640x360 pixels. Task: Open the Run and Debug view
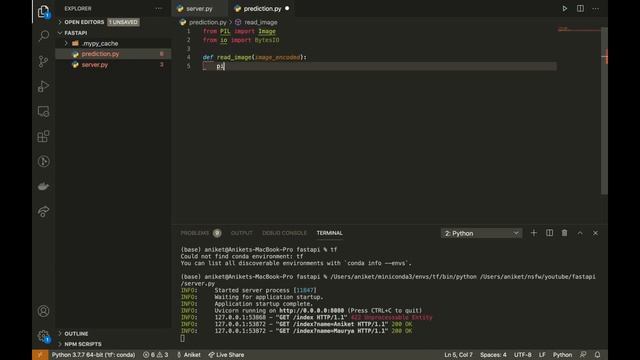[43, 86]
